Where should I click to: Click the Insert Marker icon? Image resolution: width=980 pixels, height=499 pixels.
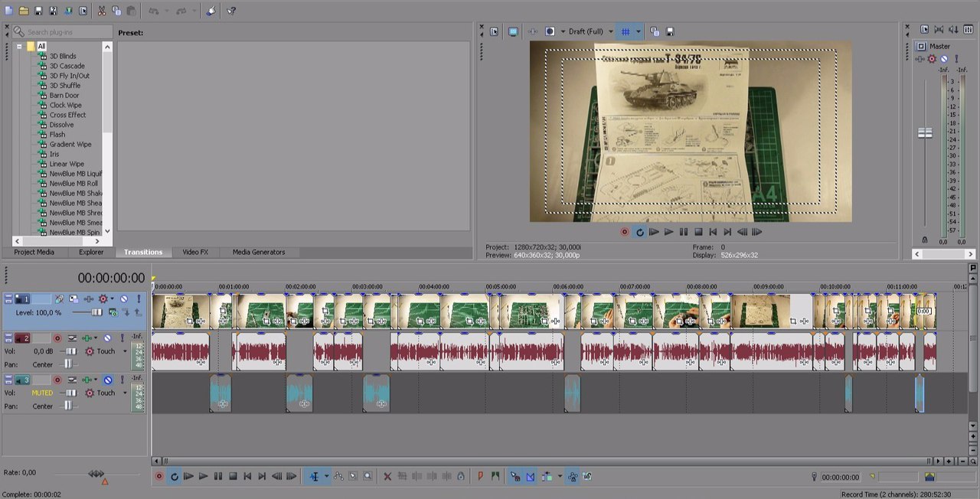[481, 476]
